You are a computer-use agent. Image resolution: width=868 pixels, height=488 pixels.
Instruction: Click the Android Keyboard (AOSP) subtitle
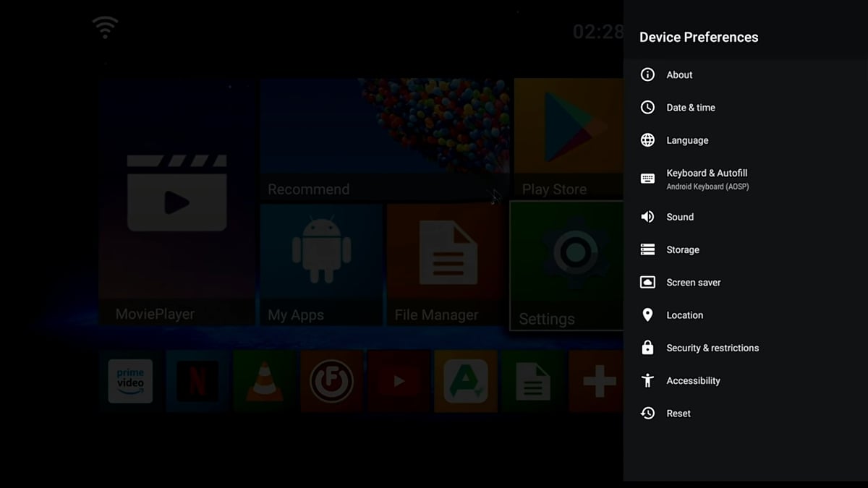(707, 187)
